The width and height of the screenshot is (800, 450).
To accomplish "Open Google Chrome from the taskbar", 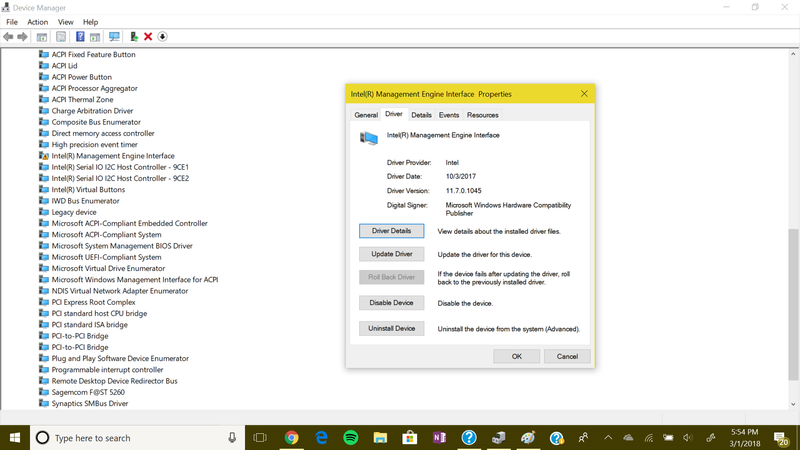I will pos(291,438).
